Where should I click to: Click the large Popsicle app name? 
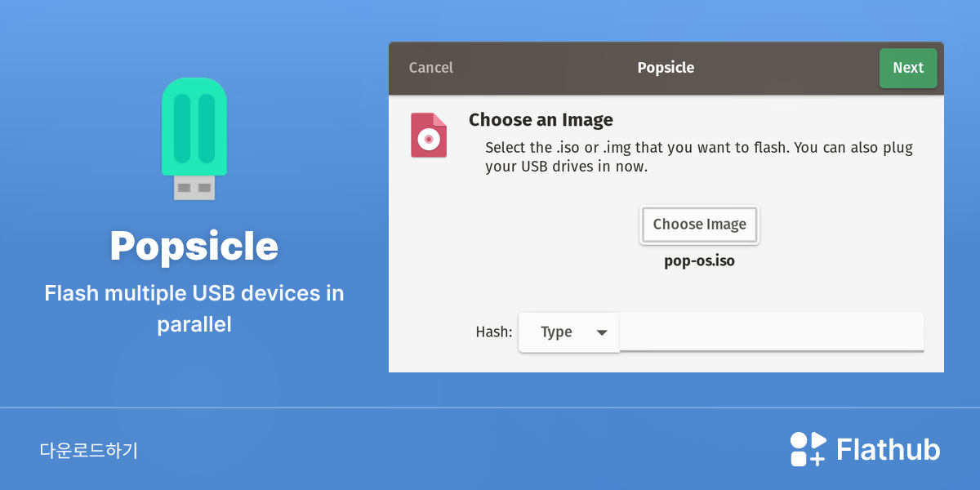tap(194, 246)
